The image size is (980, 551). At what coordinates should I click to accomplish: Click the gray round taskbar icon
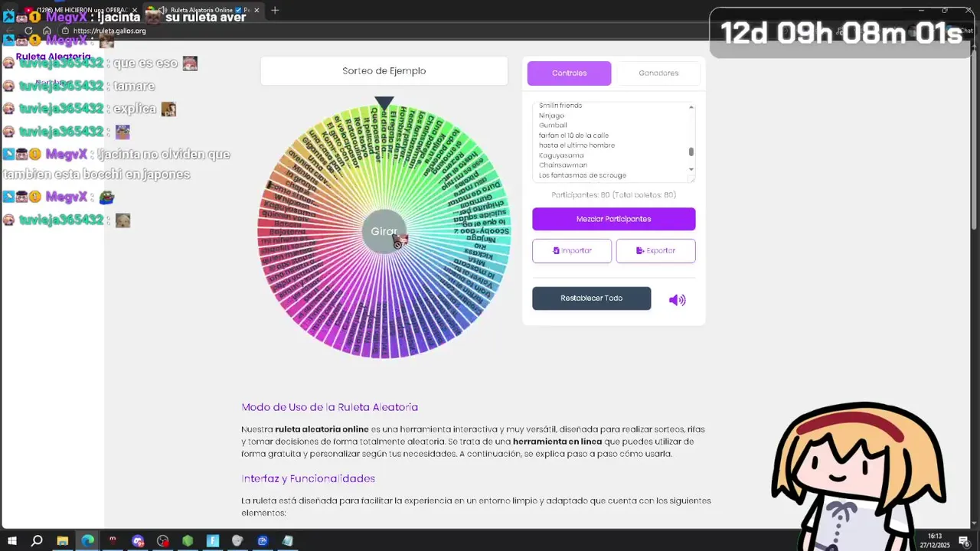237,541
